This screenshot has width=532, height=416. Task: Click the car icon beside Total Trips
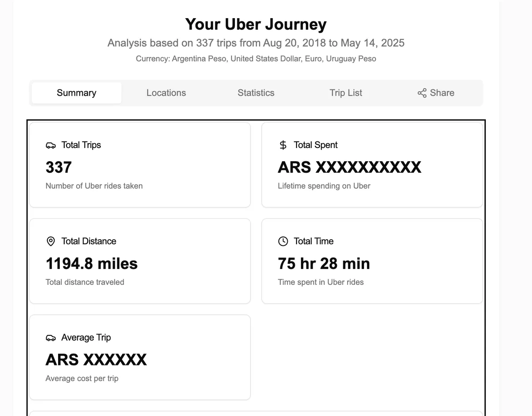pos(51,144)
